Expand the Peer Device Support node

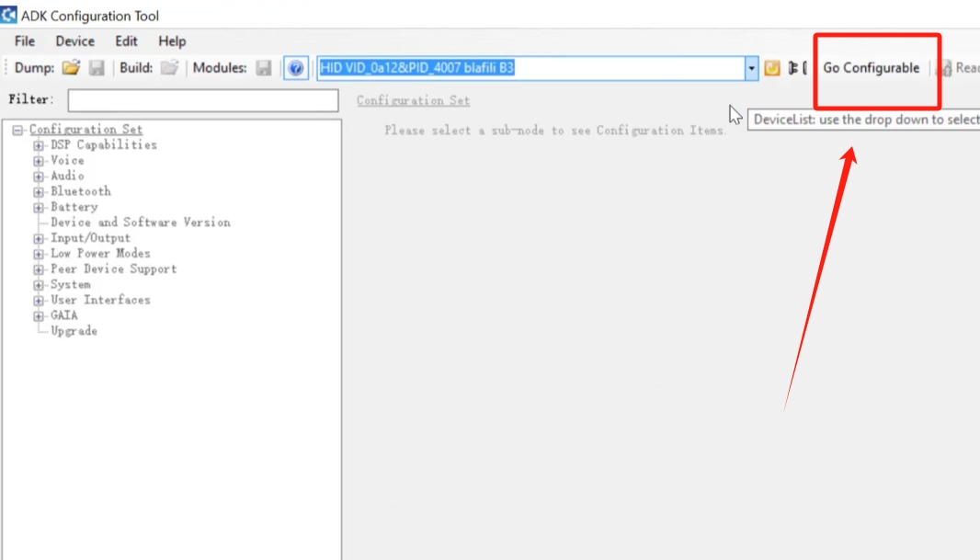[39, 269]
